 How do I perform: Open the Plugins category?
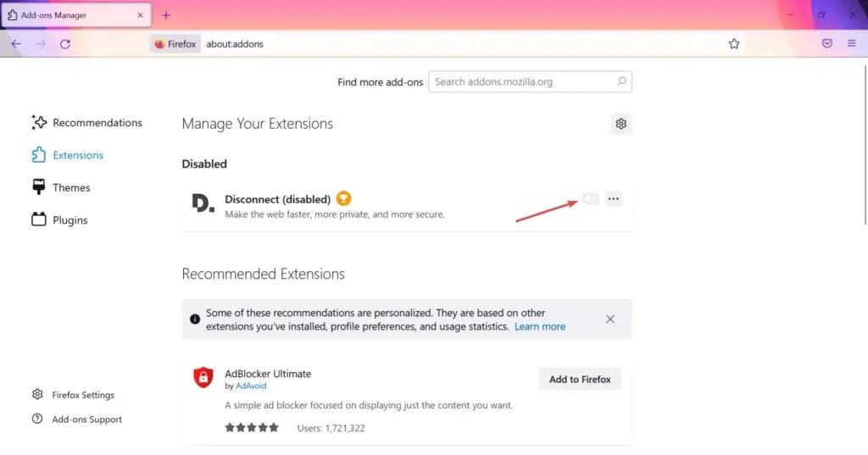(x=60, y=219)
